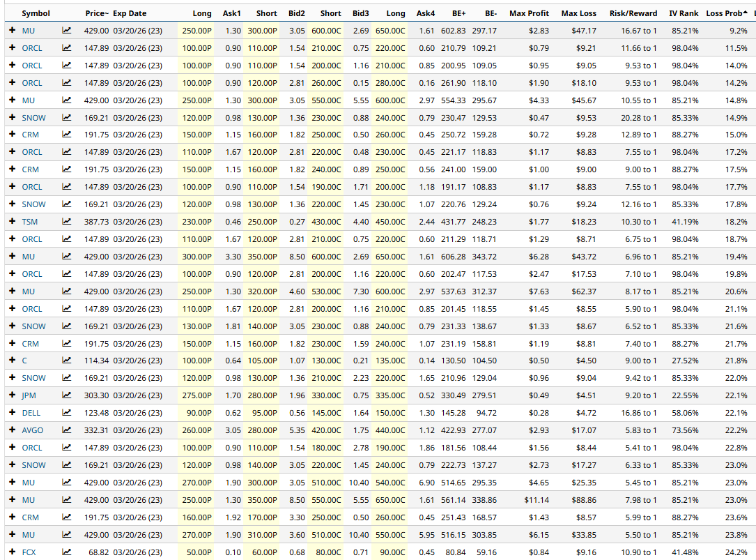Open chart icon in ORCL 14.0% loss row
Screen dimensions: 756x560
(66, 65)
